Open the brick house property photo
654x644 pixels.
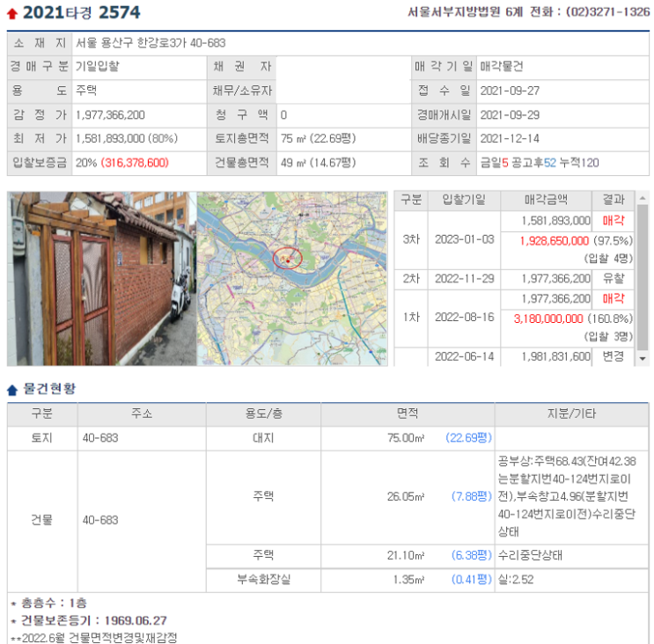click(102, 278)
